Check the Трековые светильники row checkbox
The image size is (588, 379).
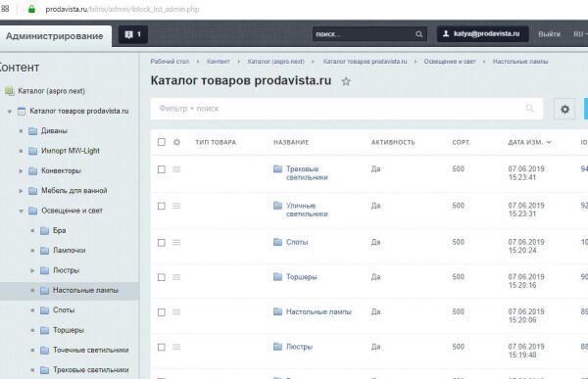[x=162, y=169]
